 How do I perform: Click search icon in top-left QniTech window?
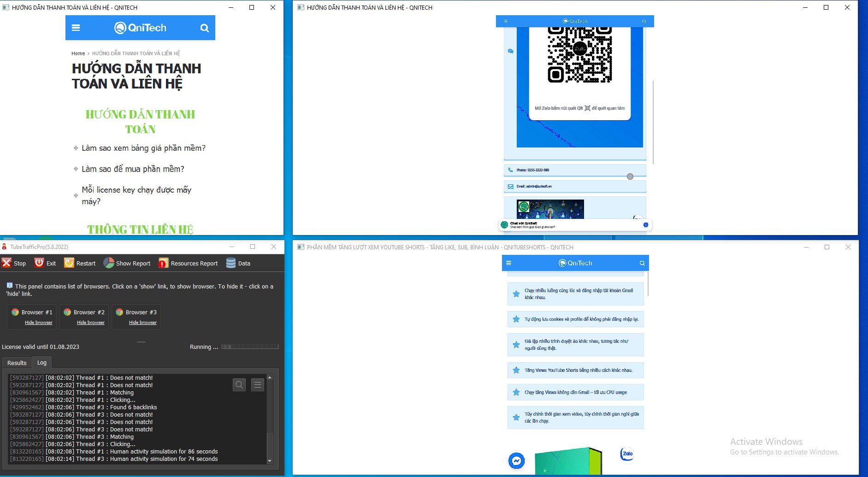tap(205, 28)
